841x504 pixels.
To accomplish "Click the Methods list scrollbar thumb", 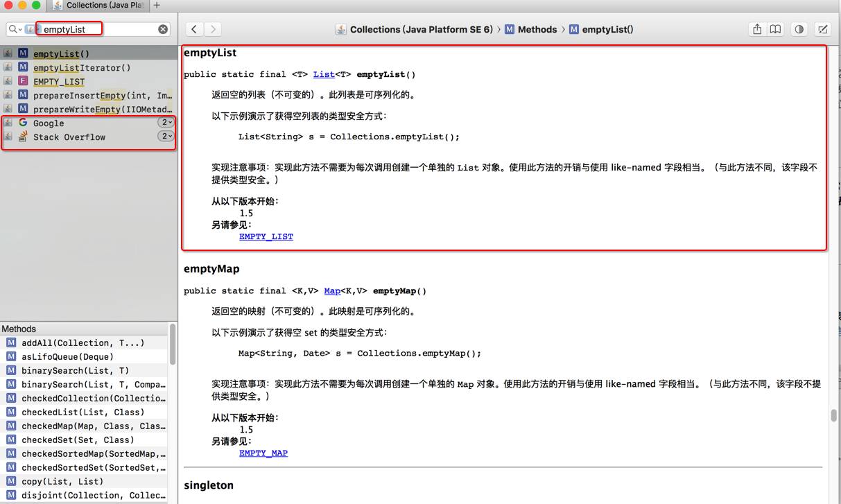I will point(173,344).
